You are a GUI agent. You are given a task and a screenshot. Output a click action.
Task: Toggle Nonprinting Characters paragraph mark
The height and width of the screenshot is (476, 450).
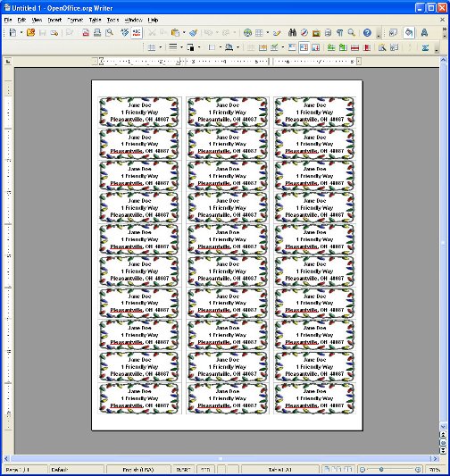pyautogui.click(x=340, y=33)
